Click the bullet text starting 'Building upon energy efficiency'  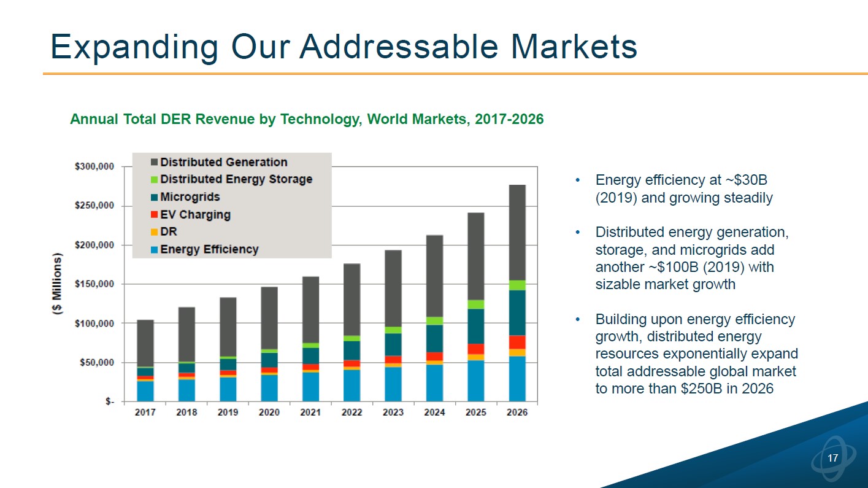point(696,354)
